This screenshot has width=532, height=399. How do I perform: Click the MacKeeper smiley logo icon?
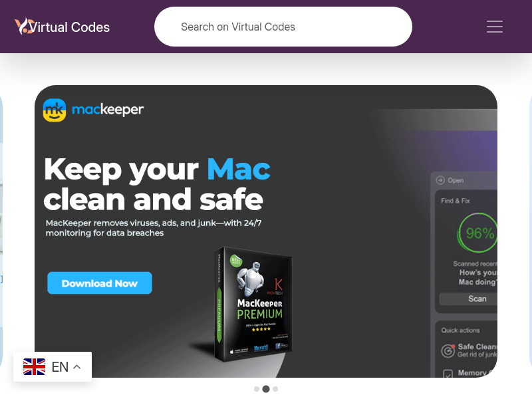pyautogui.click(x=55, y=110)
